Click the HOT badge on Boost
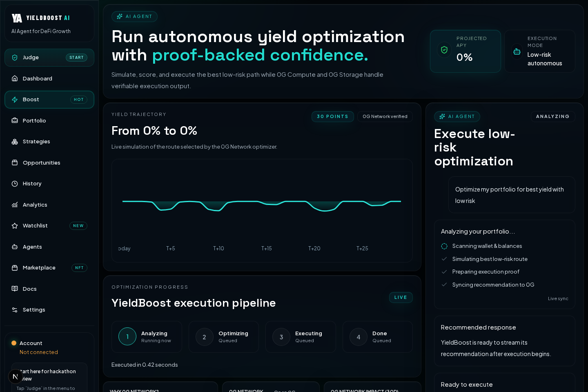This screenshot has width=588, height=392. coord(79,100)
